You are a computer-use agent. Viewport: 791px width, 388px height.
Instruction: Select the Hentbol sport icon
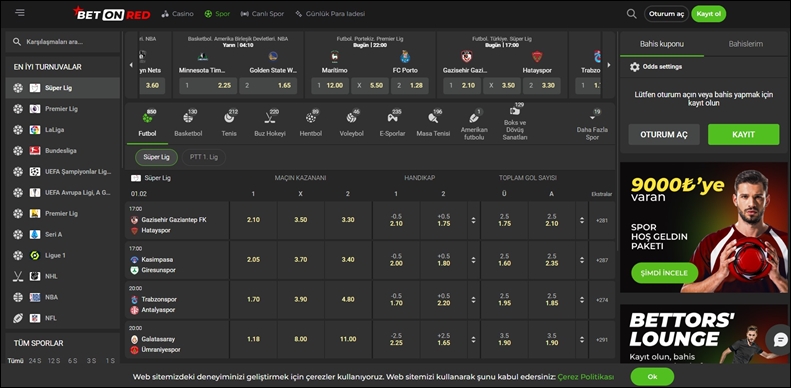point(310,118)
